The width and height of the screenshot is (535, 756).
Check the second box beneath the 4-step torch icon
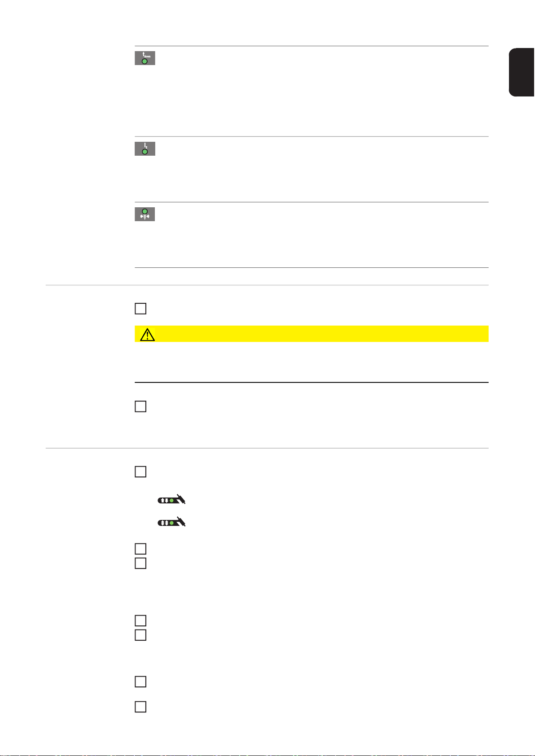click(x=140, y=563)
